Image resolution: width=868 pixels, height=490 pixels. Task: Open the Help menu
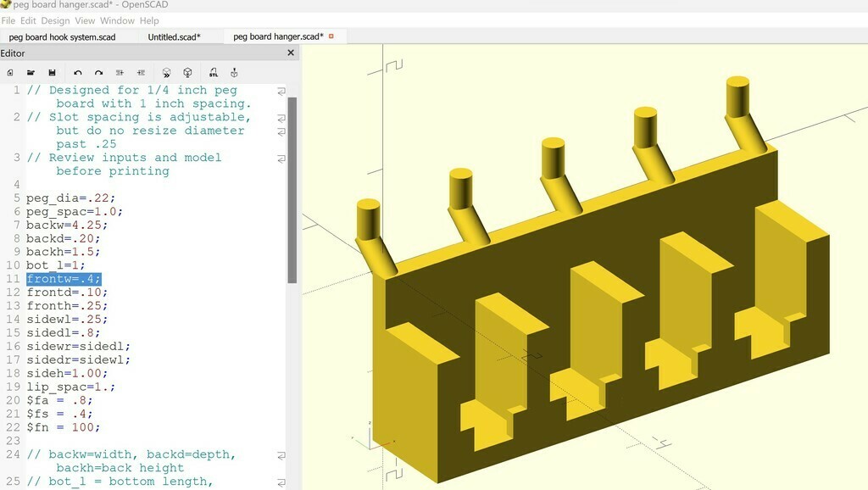(149, 20)
